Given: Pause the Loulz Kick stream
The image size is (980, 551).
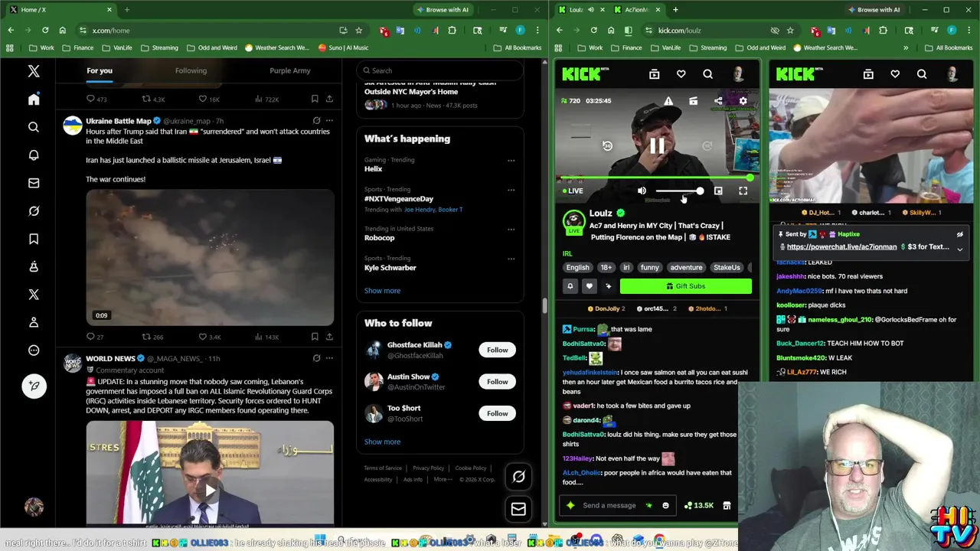Looking at the screenshot, I should click(657, 145).
